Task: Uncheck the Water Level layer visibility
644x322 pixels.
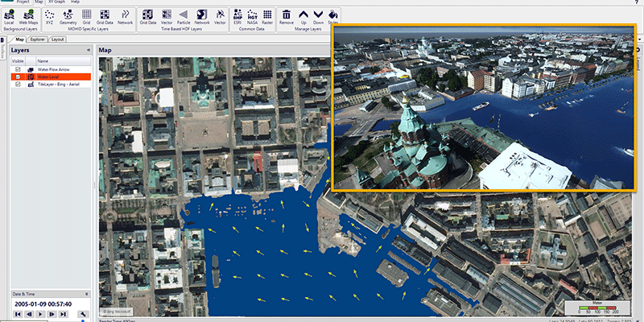Action: pyautogui.click(x=18, y=77)
